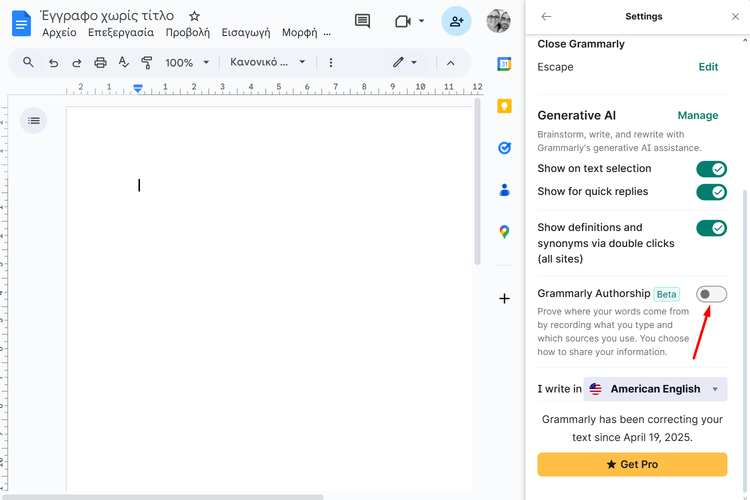Viewport: 750px width, 500px height.
Task: Click into the document page body
Action: point(269,299)
